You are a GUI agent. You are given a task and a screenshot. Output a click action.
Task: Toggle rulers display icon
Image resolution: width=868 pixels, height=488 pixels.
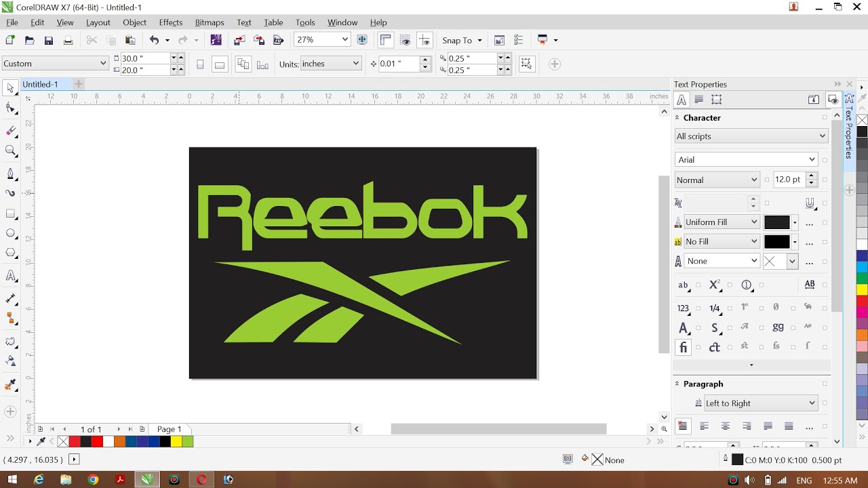coord(385,41)
